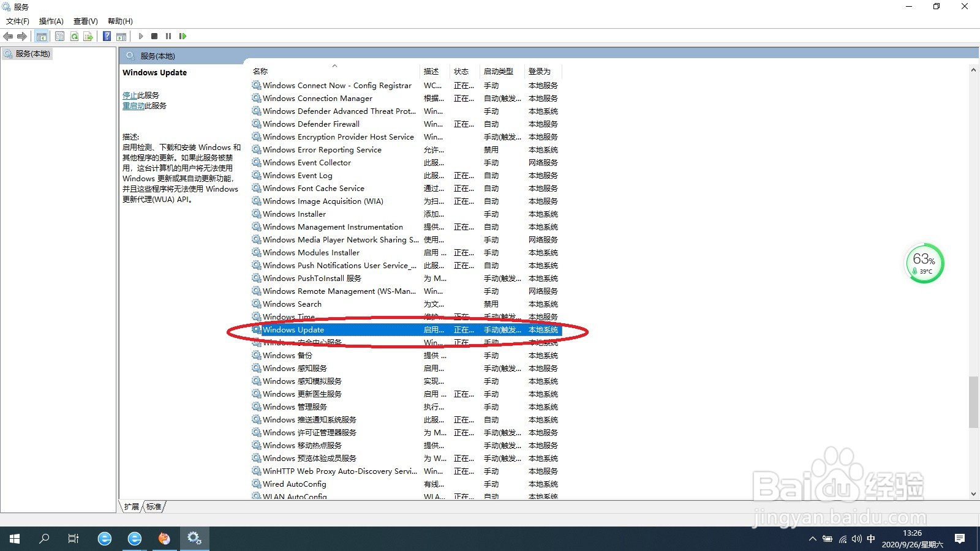Open the 查看(V) menu
Image resolution: width=980 pixels, height=551 pixels.
click(x=86, y=21)
